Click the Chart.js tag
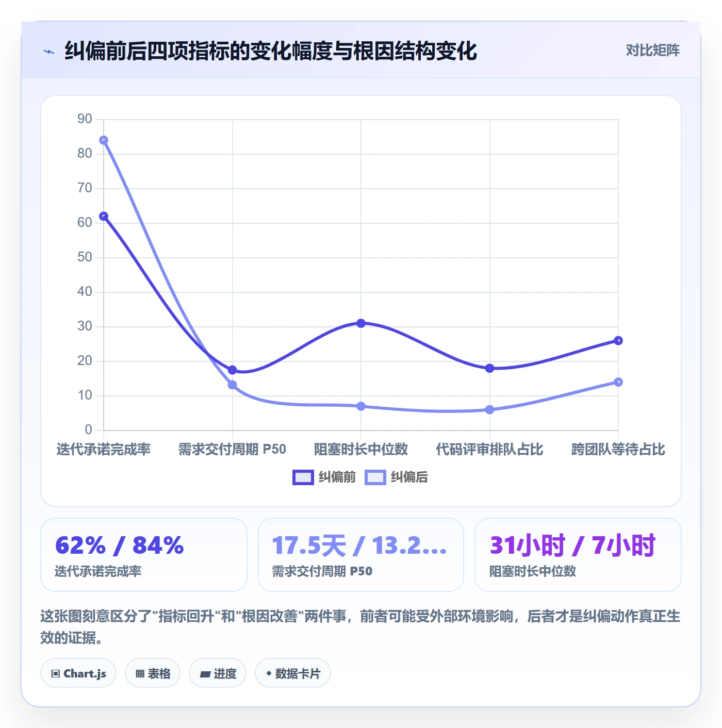The width and height of the screenshot is (722, 728). pyautogui.click(x=78, y=673)
